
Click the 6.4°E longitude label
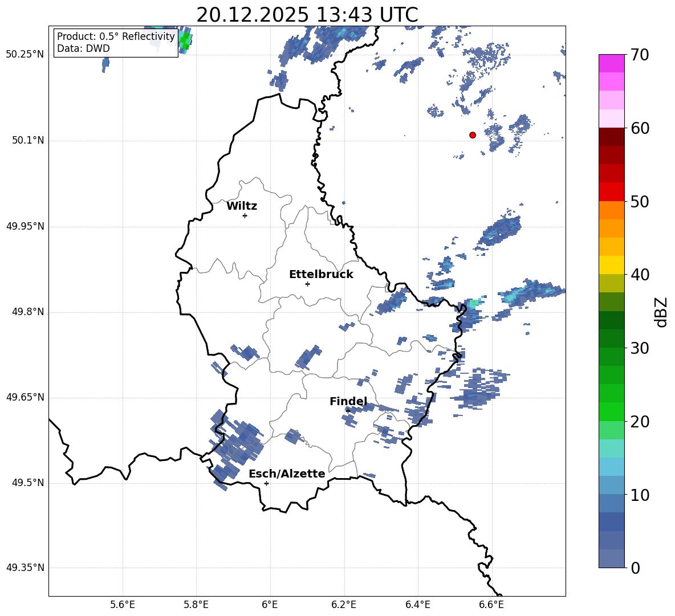click(417, 605)
